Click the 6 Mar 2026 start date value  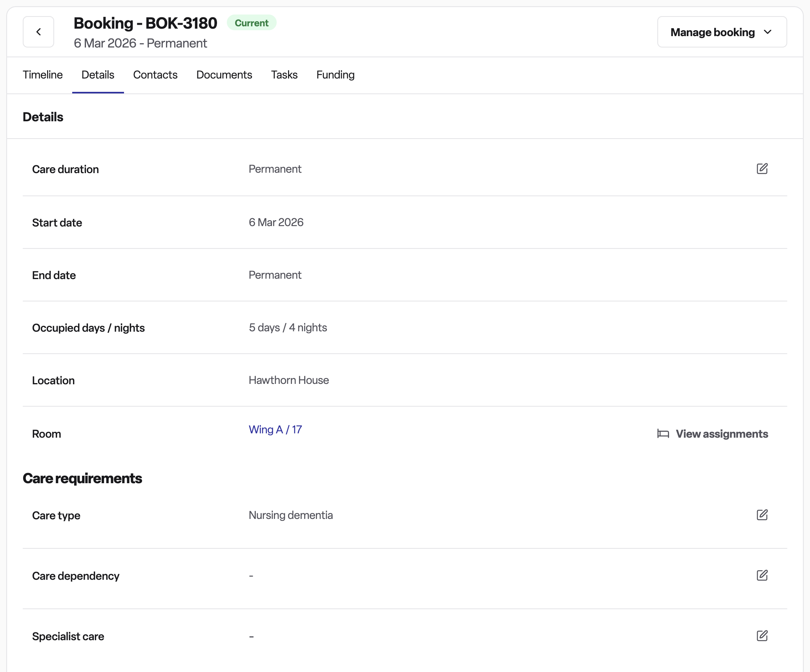click(276, 222)
